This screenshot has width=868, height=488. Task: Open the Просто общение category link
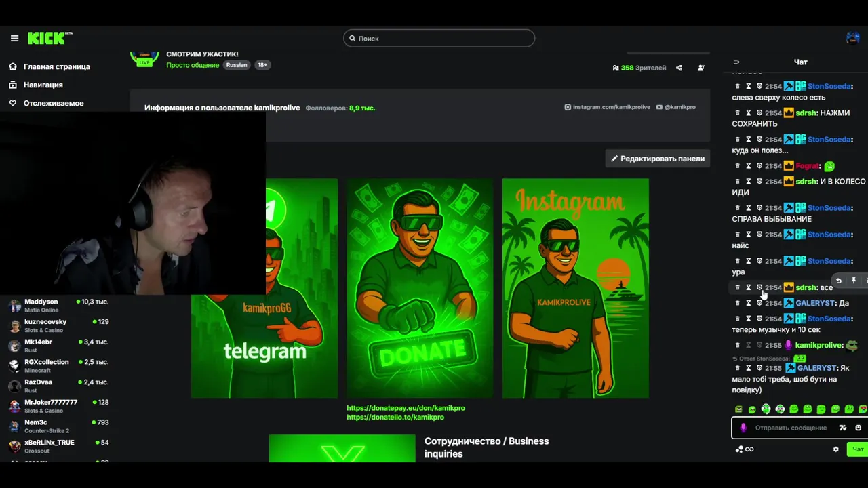[x=193, y=65]
